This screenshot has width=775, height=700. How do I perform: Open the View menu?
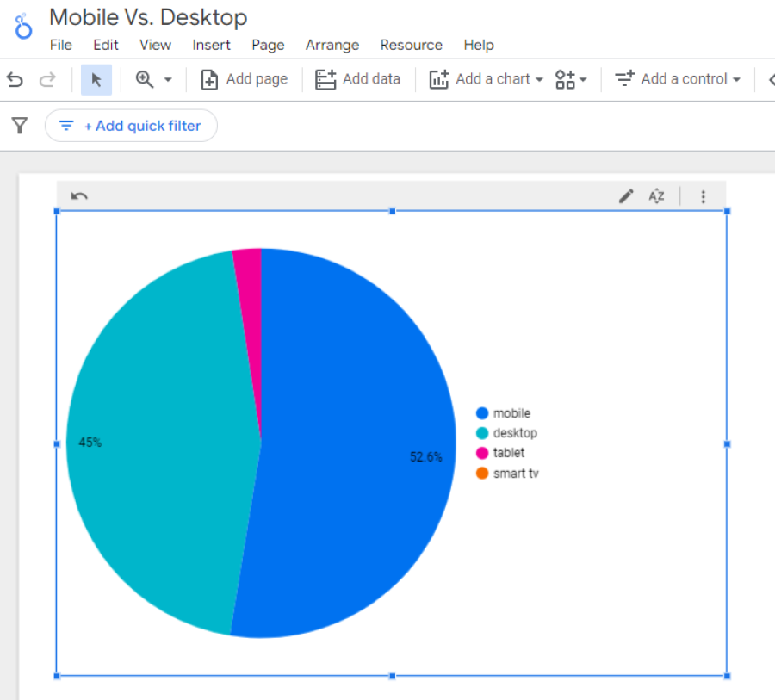click(x=155, y=45)
